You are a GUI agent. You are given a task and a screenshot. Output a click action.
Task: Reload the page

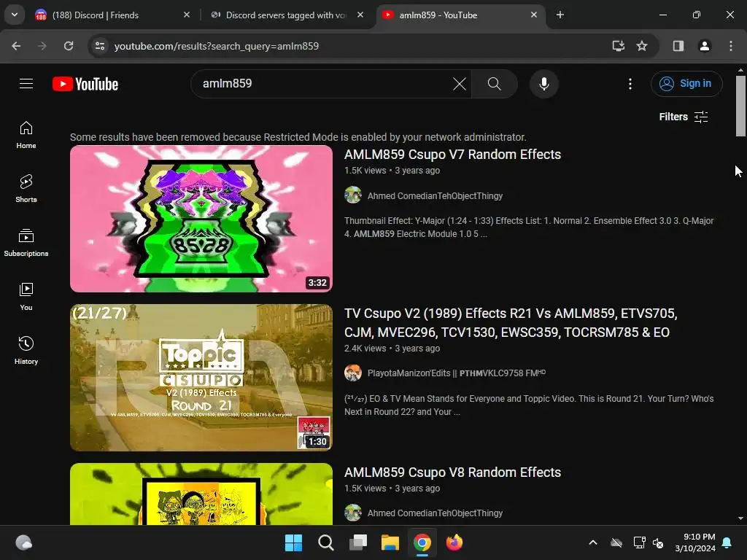[x=69, y=46]
